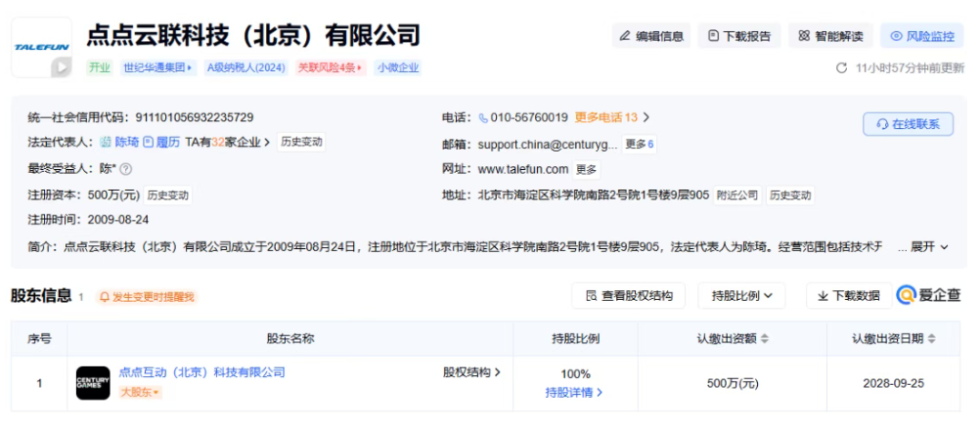Screen dimensions: 980x428
Task: Click the phone icon before 010-56760019
Action: tap(483, 117)
